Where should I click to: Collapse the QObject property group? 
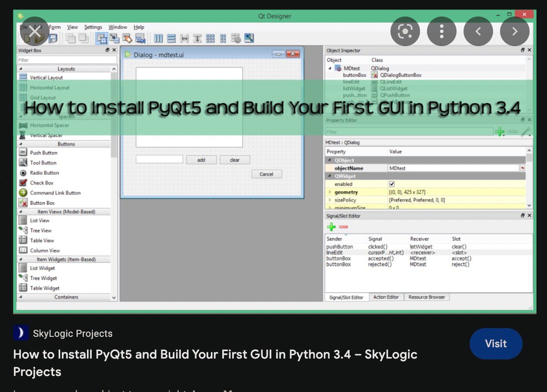click(x=330, y=160)
